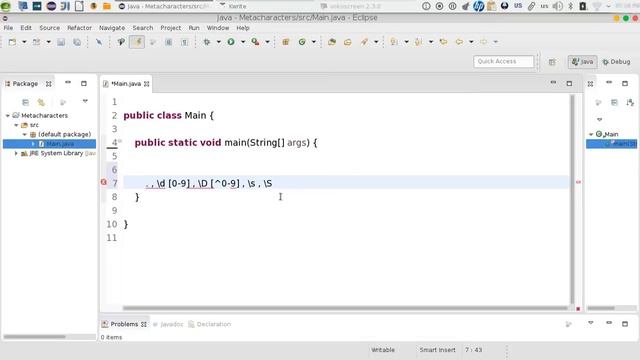This screenshot has width=640, height=360.
Task: Select the main method in Outline
Action: pyautogui.click(x=611, y=144)
